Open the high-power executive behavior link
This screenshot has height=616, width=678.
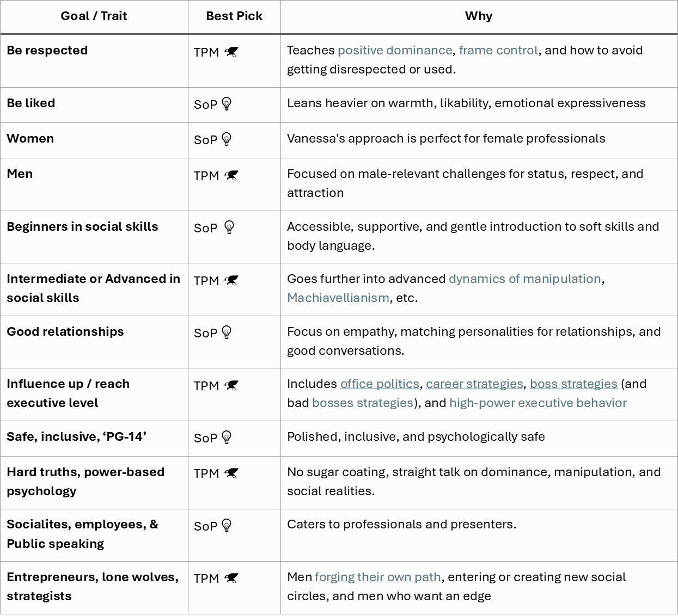(538, 403)
